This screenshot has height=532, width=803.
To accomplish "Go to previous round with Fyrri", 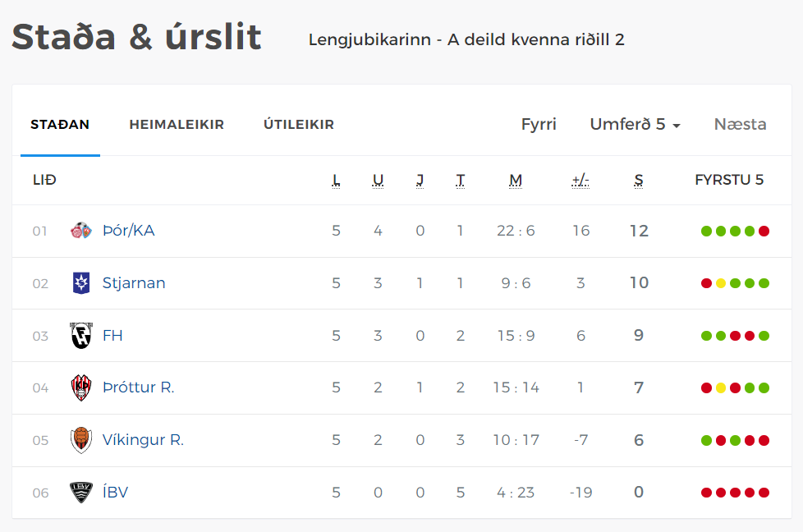I will 539,125.
